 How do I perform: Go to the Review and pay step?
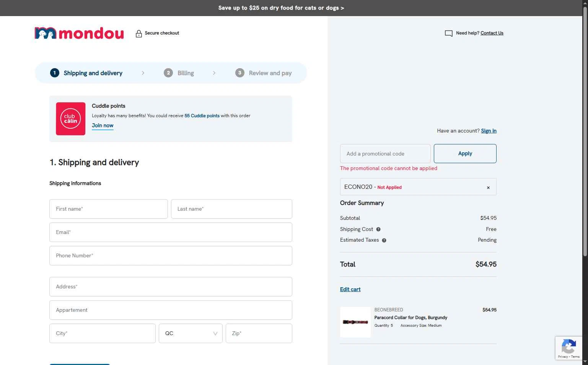click(270, 73)
